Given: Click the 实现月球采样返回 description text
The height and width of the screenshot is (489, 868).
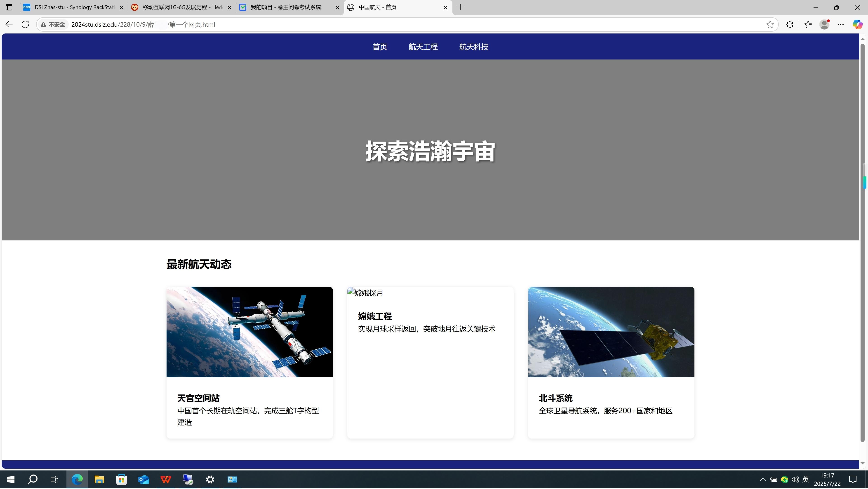Looking at the screenshot, I should click(x=427, y=329).
